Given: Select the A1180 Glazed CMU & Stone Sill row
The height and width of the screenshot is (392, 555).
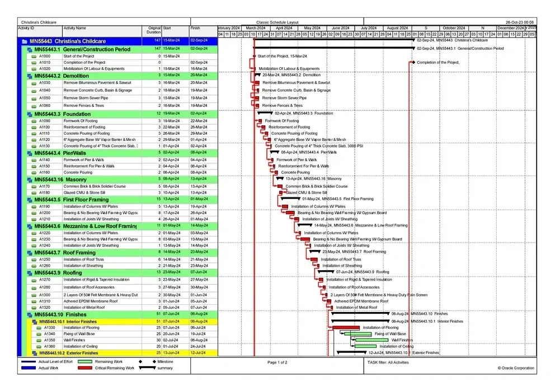Looking at the screenshot, I should (x=123, y=193).
